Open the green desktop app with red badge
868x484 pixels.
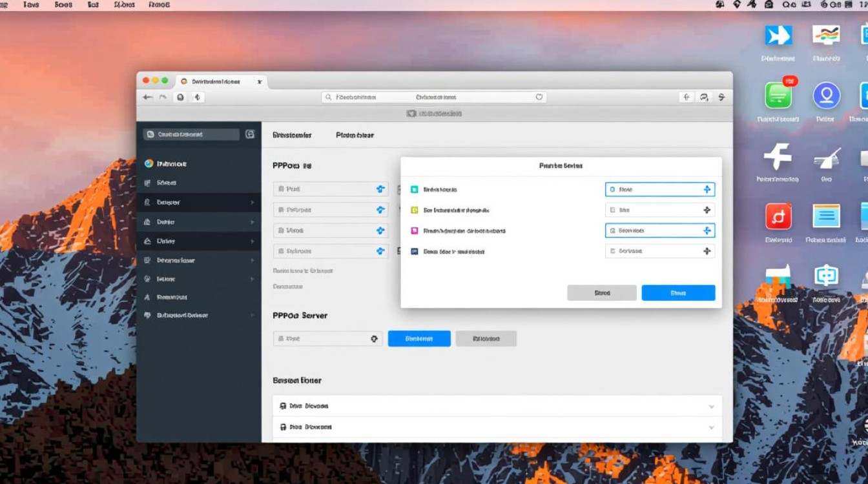778,96
